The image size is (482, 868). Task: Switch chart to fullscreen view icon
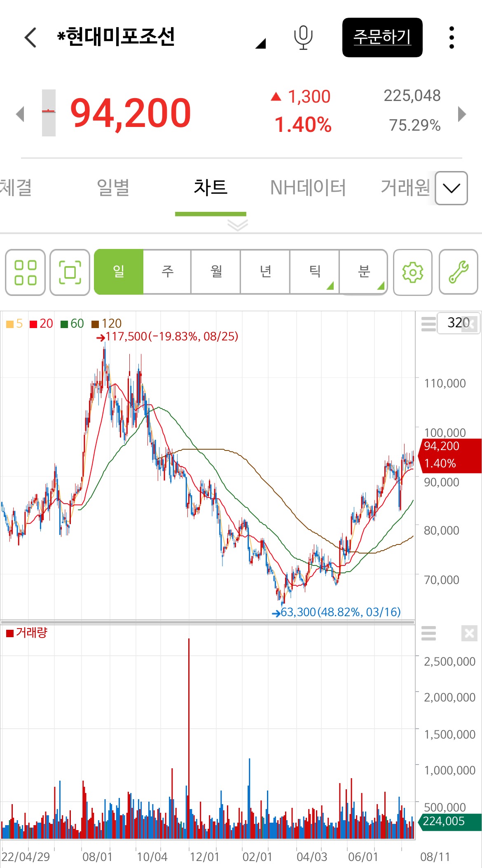[70, 272]
